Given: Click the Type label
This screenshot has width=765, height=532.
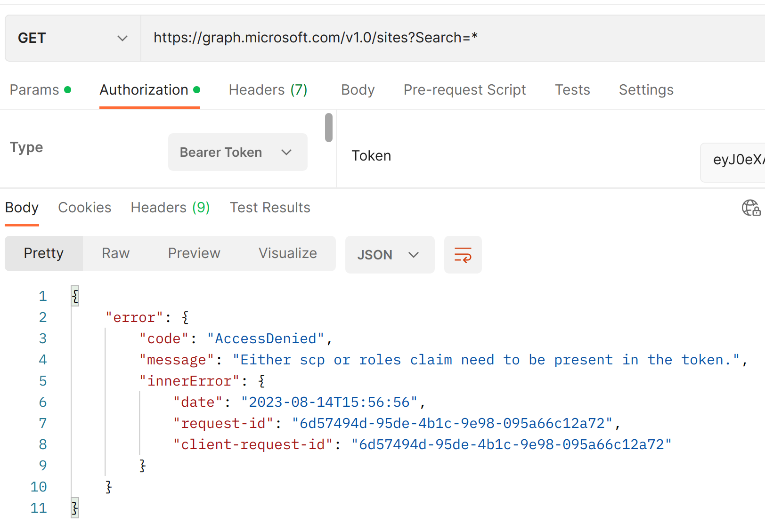Looking at the screenshot, I should click(26, 147).
